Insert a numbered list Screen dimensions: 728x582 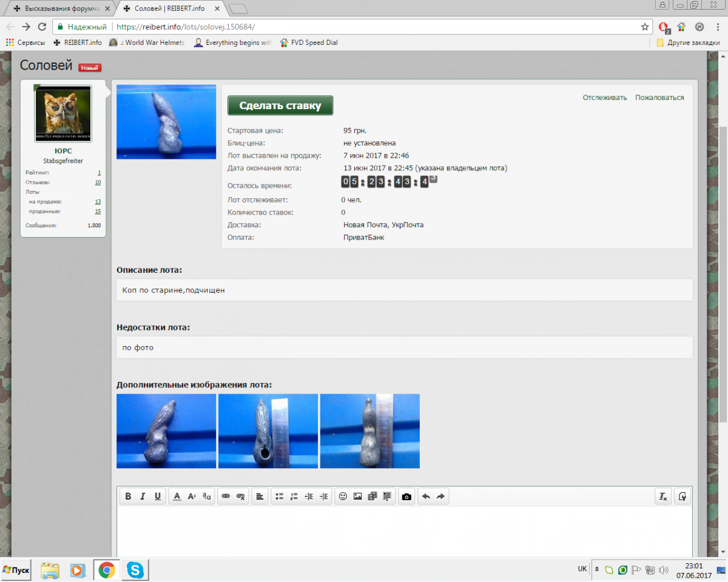[x=294, y=497]
